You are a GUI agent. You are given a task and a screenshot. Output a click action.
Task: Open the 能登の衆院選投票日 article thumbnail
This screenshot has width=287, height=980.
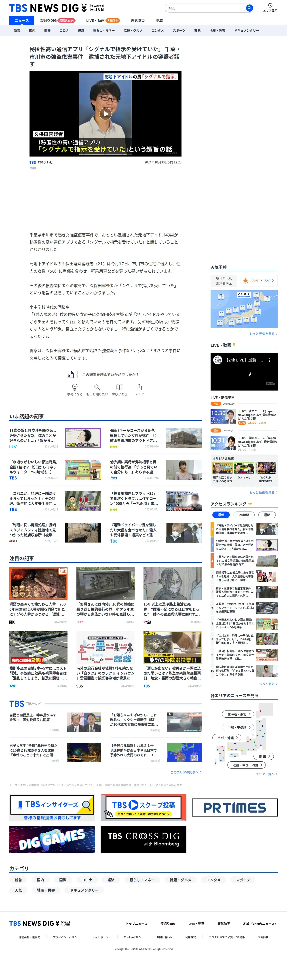point(172,648)
